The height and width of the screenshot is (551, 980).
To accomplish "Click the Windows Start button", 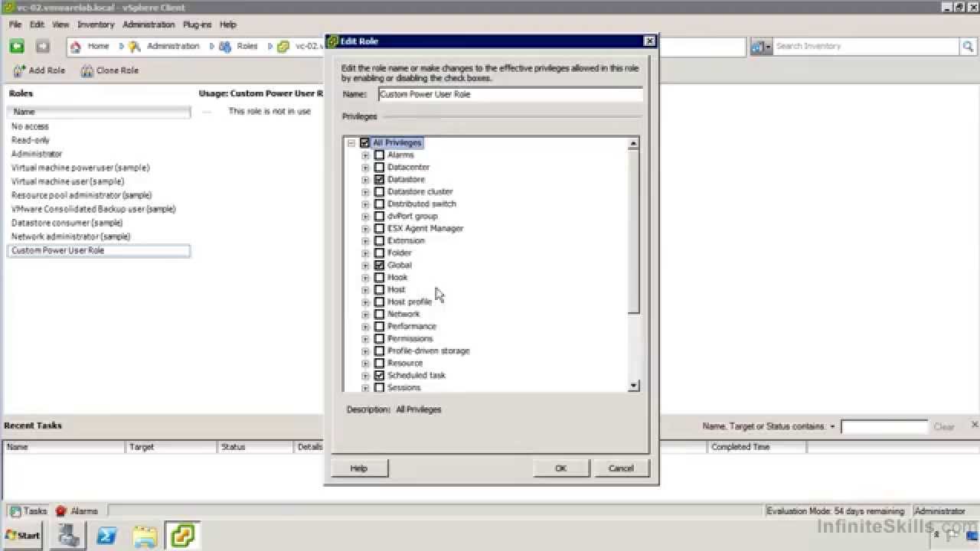I will pos(23,535).
